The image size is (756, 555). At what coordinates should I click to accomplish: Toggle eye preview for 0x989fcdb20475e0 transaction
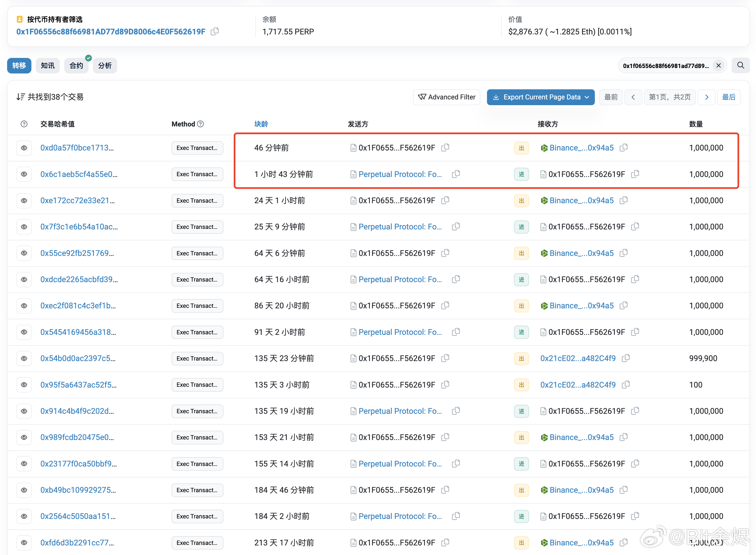[x=24, y=437]
